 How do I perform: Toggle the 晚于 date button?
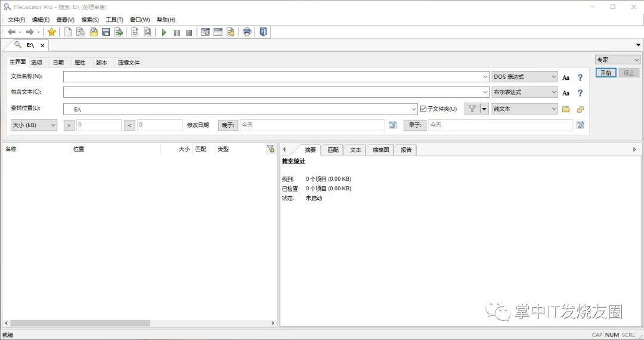pyautogui.click(x=228, y=125)
